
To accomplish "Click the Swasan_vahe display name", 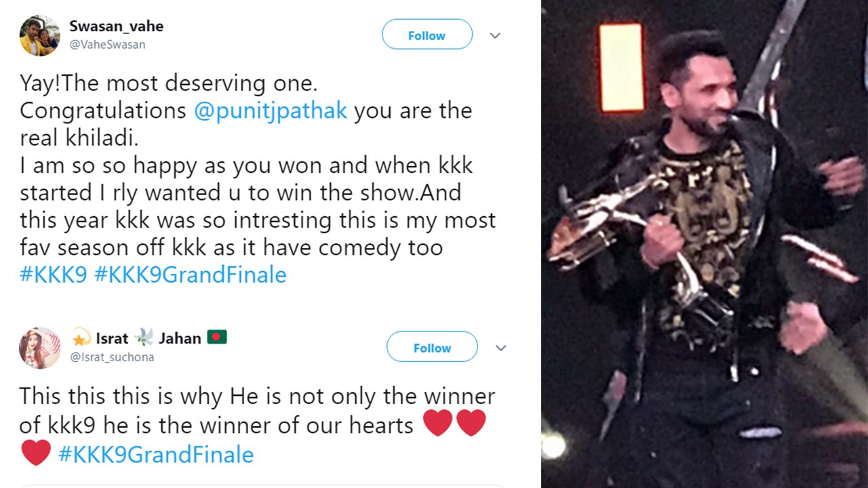I will click(x=116, y=26).
